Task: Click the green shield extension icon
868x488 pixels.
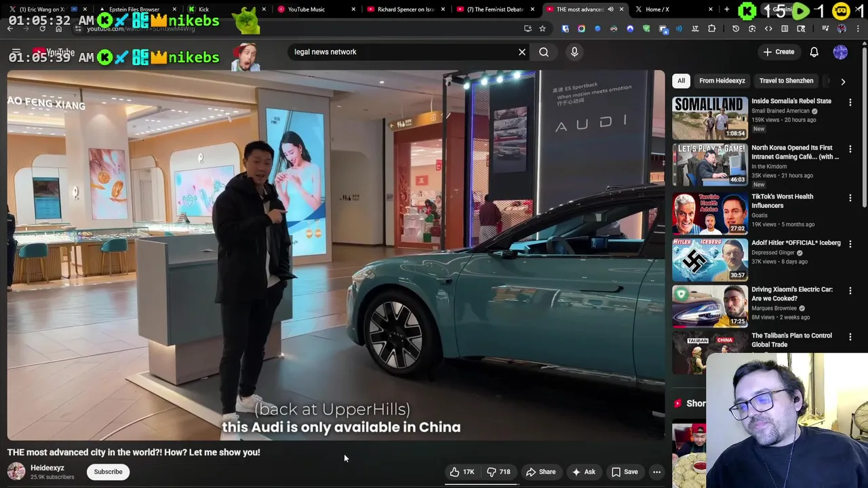Action: (x=646, y=28)
